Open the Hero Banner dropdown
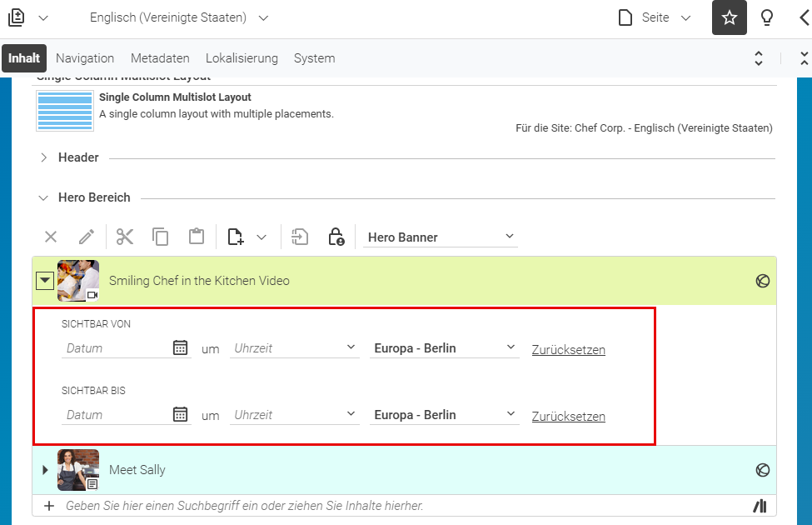This screenshot has width=812, height=525. point(441,237)
